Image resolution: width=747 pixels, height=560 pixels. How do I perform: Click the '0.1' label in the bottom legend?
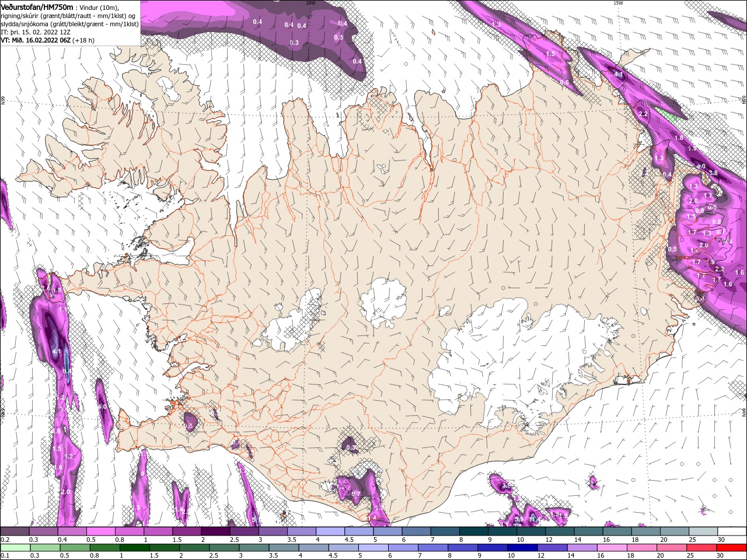tap(5, 555)
